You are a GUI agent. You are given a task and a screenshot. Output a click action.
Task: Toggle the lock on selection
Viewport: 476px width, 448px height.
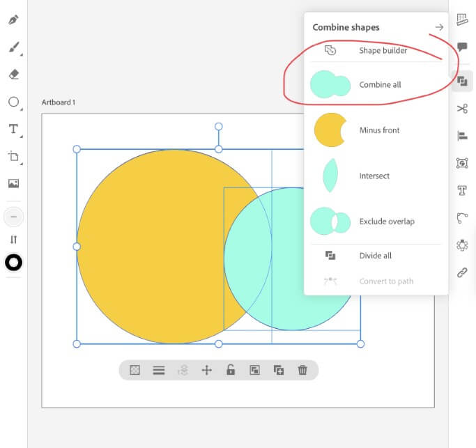tap(231, 370)
